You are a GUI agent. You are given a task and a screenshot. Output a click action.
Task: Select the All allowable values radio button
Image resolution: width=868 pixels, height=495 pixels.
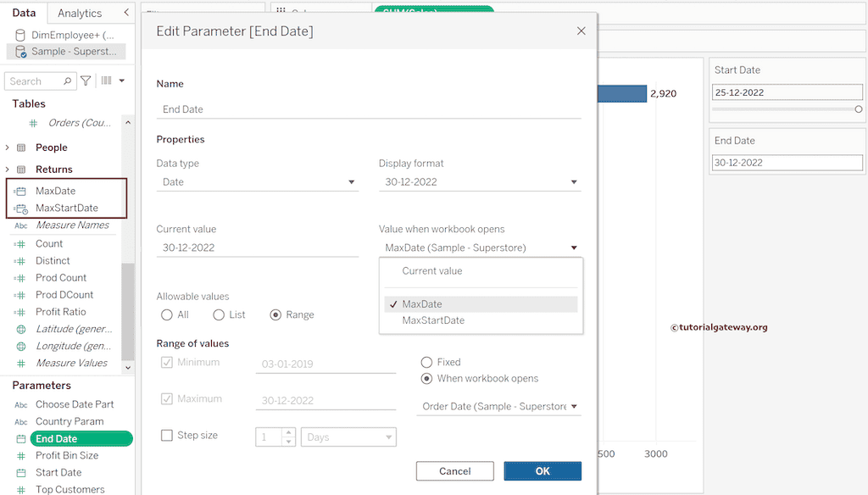(x=167, y=315)
